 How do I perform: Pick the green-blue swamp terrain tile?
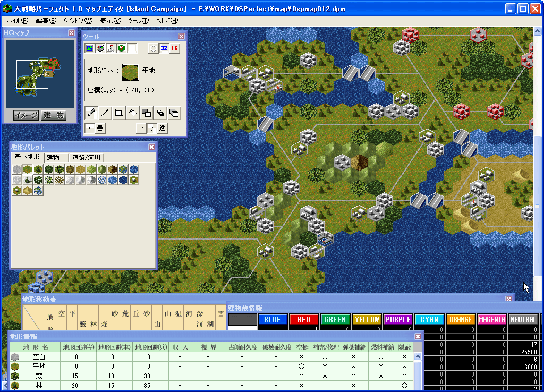pos(123,169)
